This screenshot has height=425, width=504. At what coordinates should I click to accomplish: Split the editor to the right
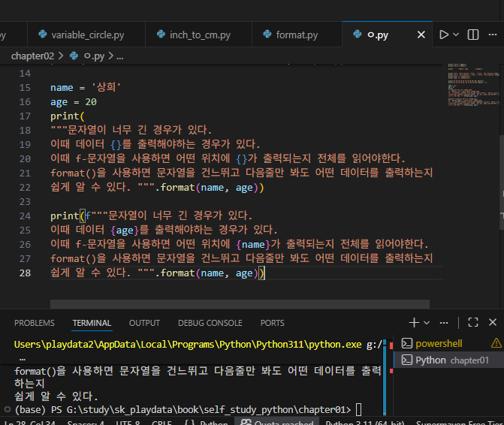(472, 35)
